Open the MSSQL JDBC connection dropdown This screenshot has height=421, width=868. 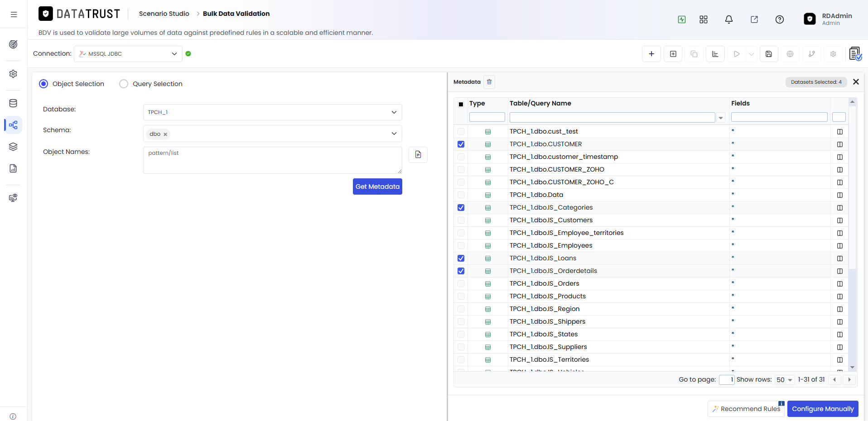coord(128,54)
